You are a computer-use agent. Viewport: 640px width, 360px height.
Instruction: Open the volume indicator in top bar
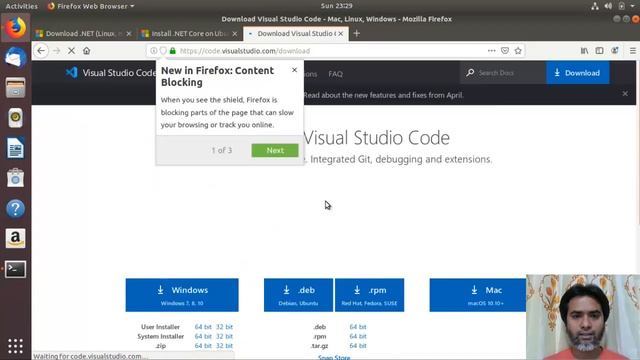coord(608,6)
